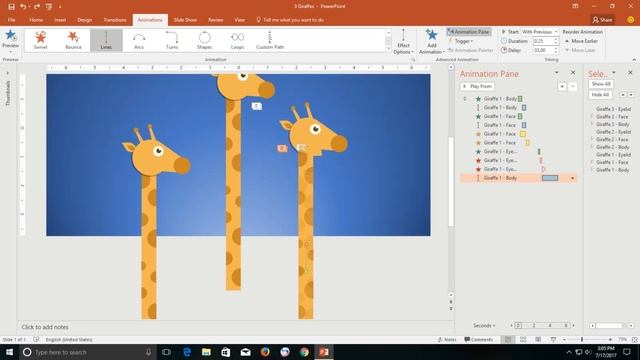
Task: Open the View tab
Action: click(x=240, y=20)
